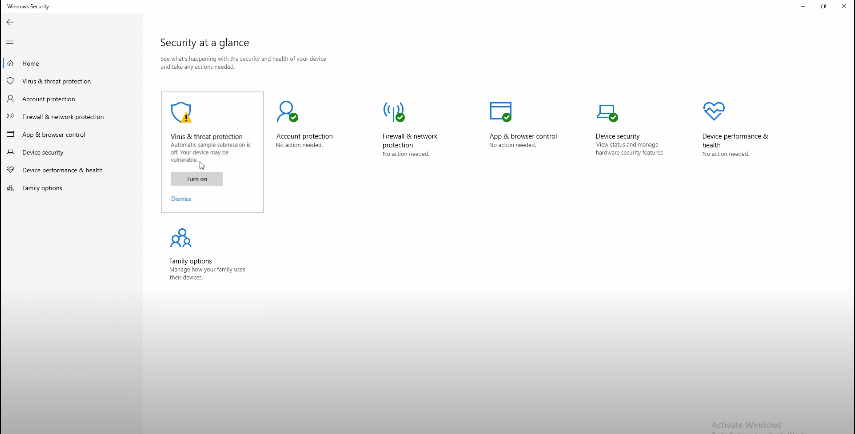Open App & browser control sidebar item
The width and height of the screenshot is (855, 434).
click(53, 135)
